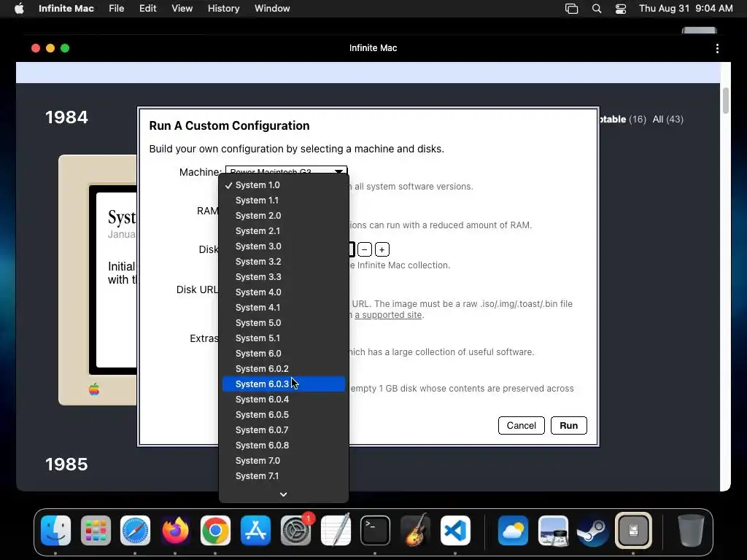Select System 6.0.2 entry
Viewport: 747px width, 560px height.
284,368
